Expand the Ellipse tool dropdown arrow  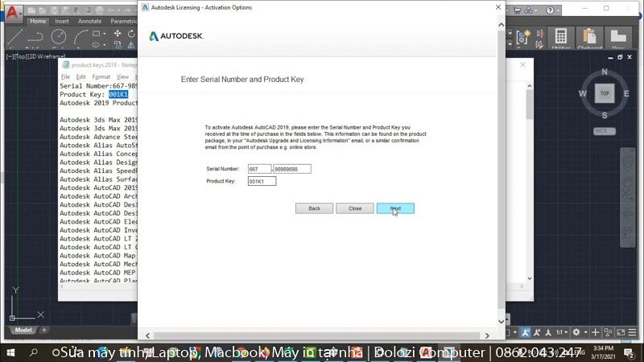(105, 45)
